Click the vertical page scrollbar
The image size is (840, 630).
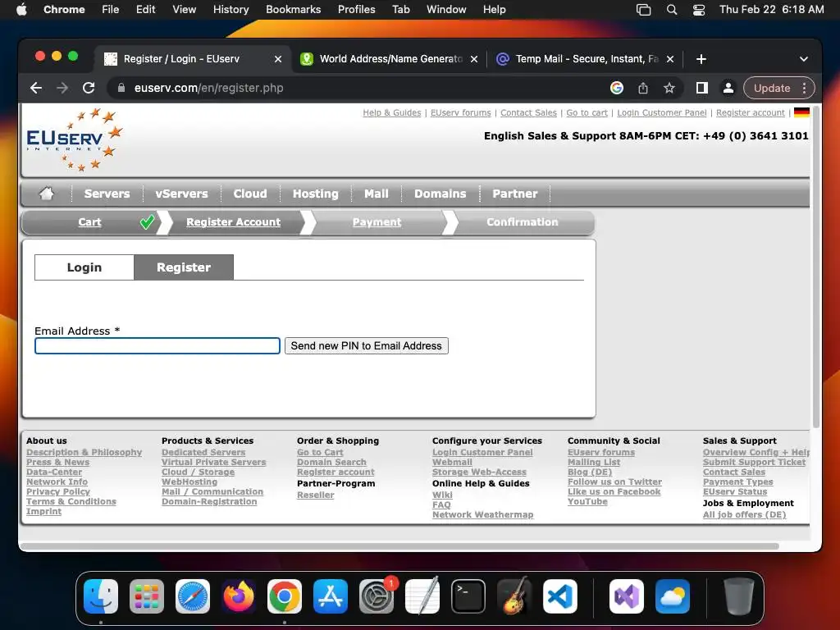click(816, 267)
